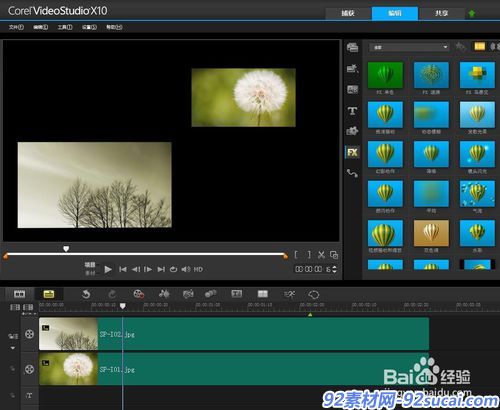The width and height of the screenshot is (500, 410).
Task: Click the yellow folder icon above filters
Action: 479,47
